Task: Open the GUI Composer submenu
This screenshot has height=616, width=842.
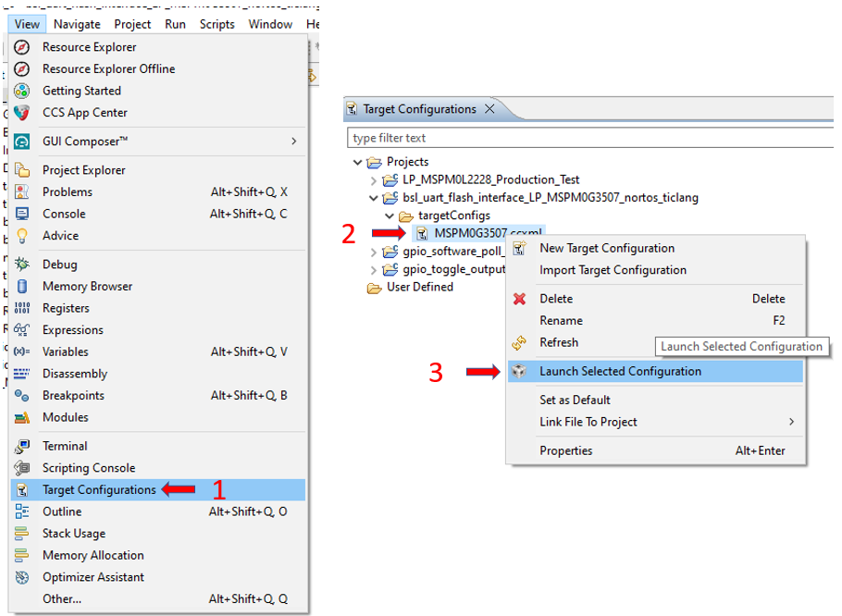Action: click(294, 142)
